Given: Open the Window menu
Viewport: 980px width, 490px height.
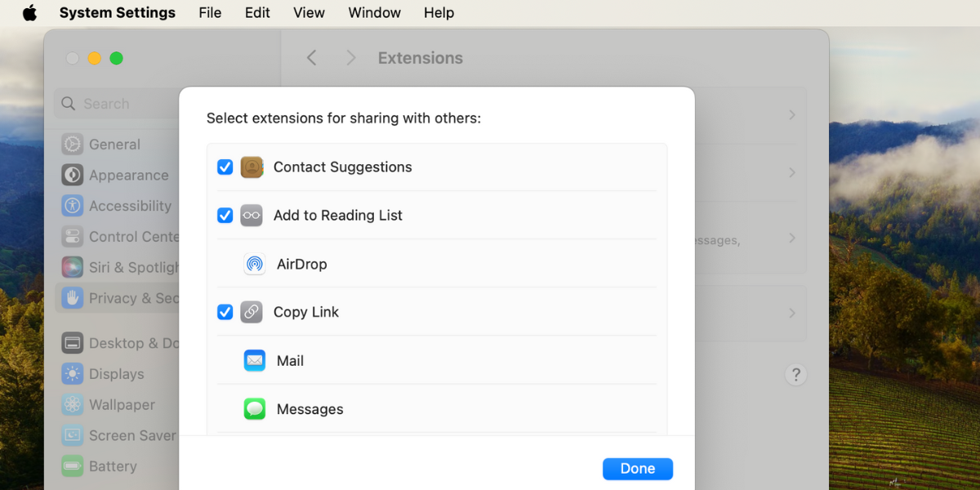Looking at the screenshot, I should pyautogui.click(x=374, y=13).
